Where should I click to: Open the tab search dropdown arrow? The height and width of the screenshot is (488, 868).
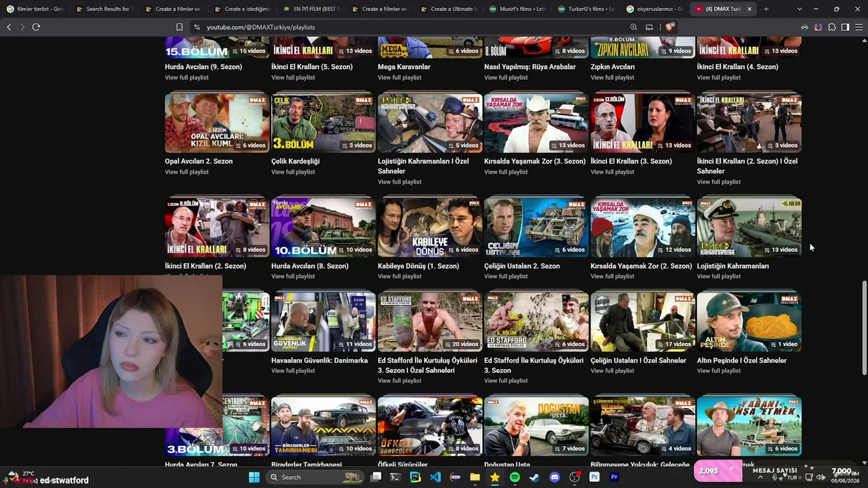pos(800,9)
